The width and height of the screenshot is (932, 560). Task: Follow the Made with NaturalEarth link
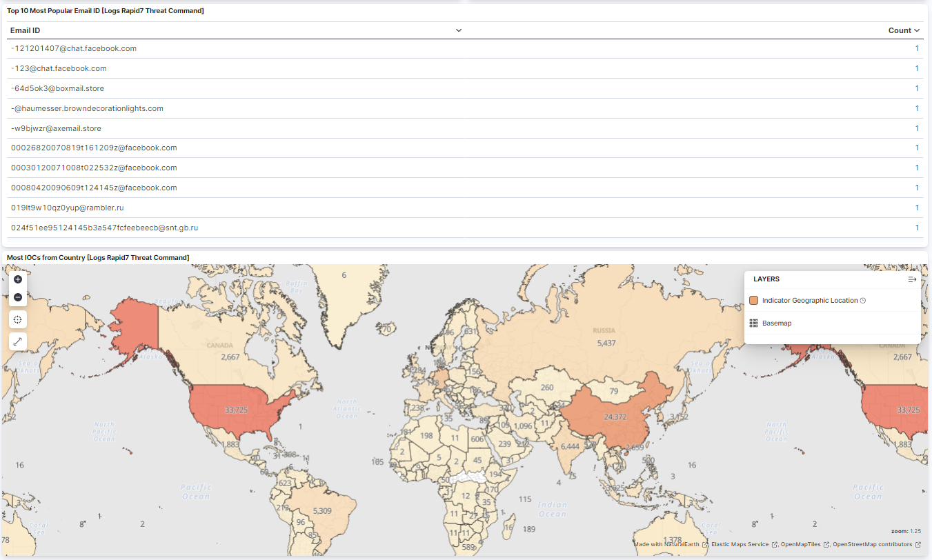click(x=666, y=545)
